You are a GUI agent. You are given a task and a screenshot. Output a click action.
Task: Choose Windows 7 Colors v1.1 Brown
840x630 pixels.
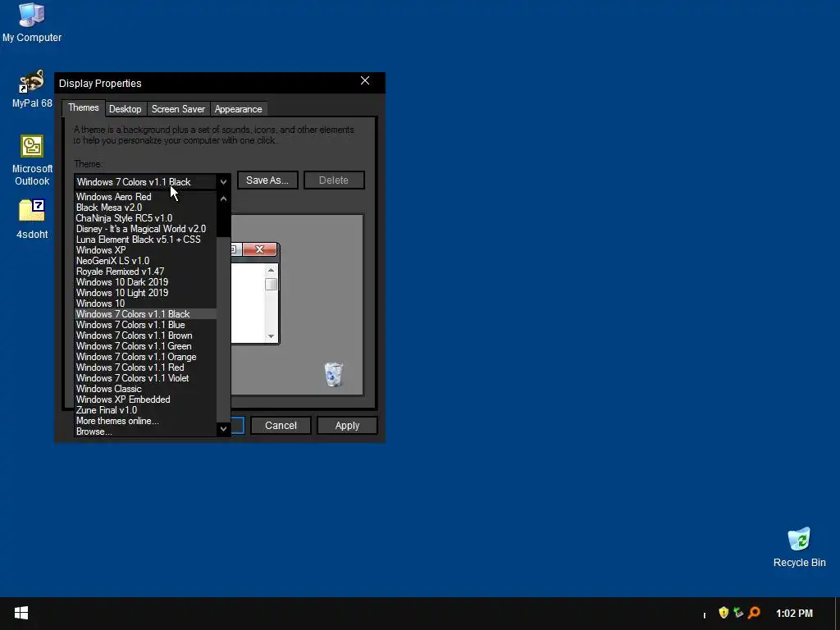[x=145, y=336]
